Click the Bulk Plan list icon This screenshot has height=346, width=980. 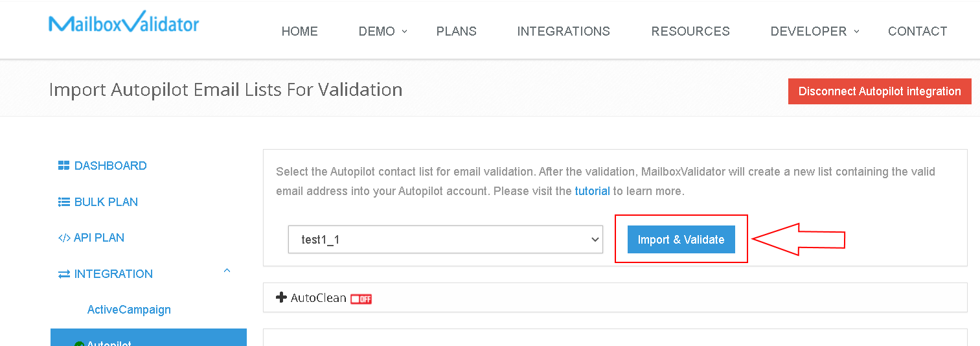click(63, 202)
